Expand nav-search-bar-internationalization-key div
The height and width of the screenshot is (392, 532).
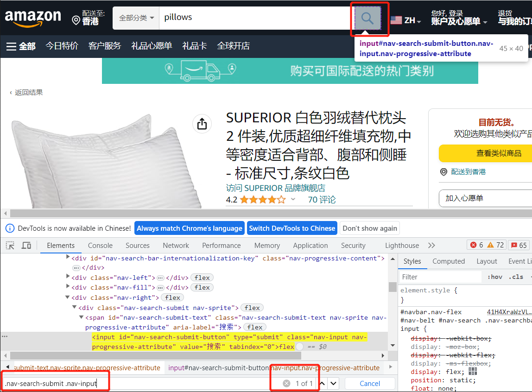coord(68,257)
